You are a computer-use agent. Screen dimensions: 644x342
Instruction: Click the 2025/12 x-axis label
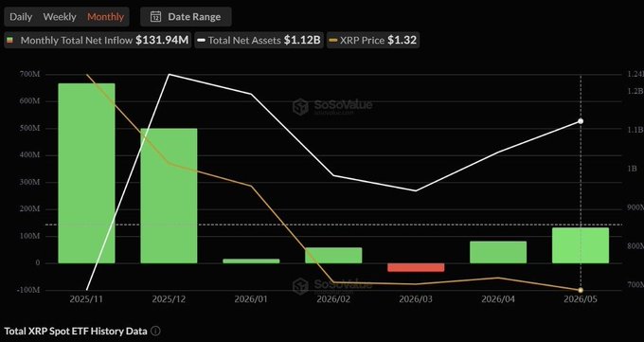pos(169,298)
